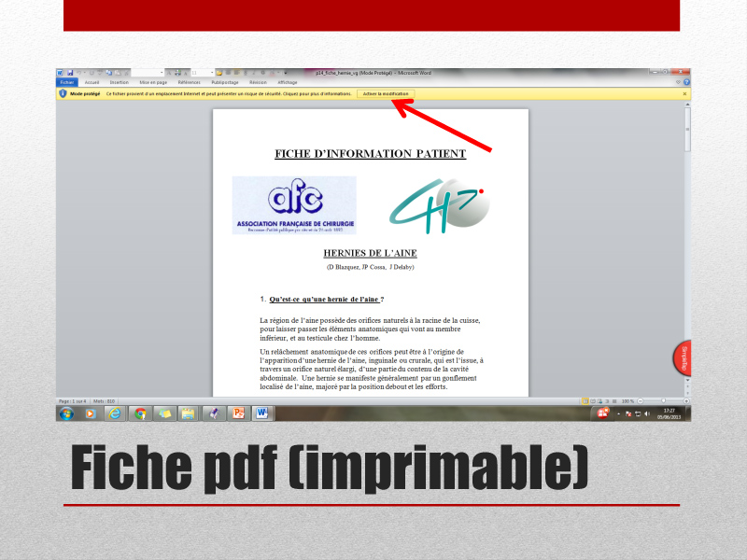
Task: Select Web Layout view in status bar
Action: click(599, 401)
